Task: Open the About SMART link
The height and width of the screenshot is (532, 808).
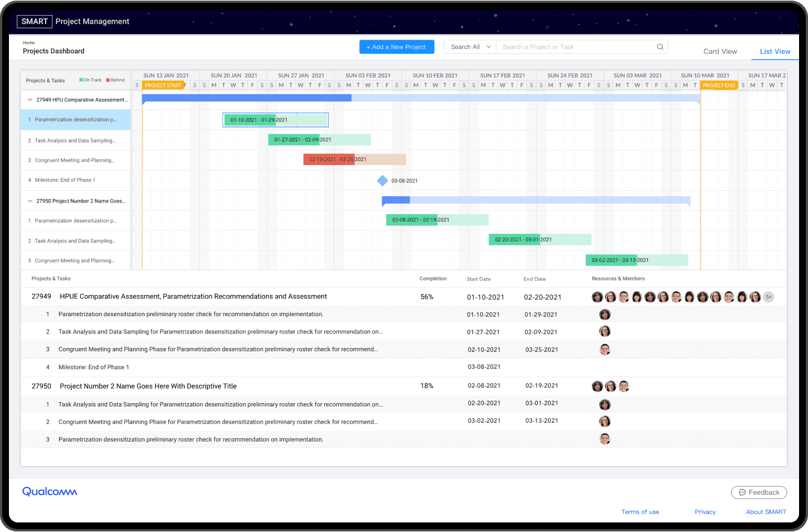Action: pyautogui.click(x=766, y=512)
